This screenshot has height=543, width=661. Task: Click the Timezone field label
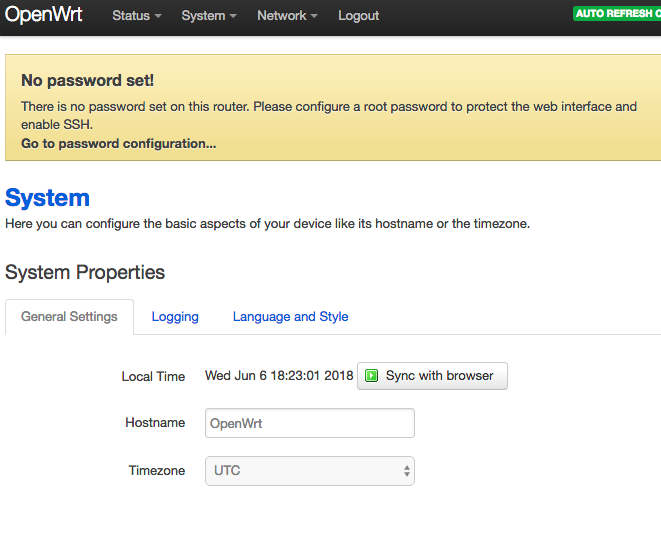(x=156, y=471)
